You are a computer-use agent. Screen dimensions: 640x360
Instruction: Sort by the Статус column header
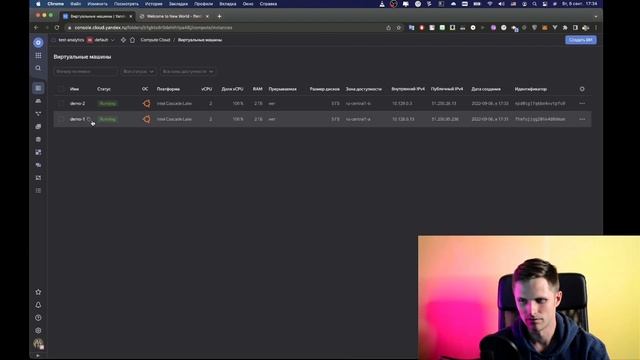104,89
